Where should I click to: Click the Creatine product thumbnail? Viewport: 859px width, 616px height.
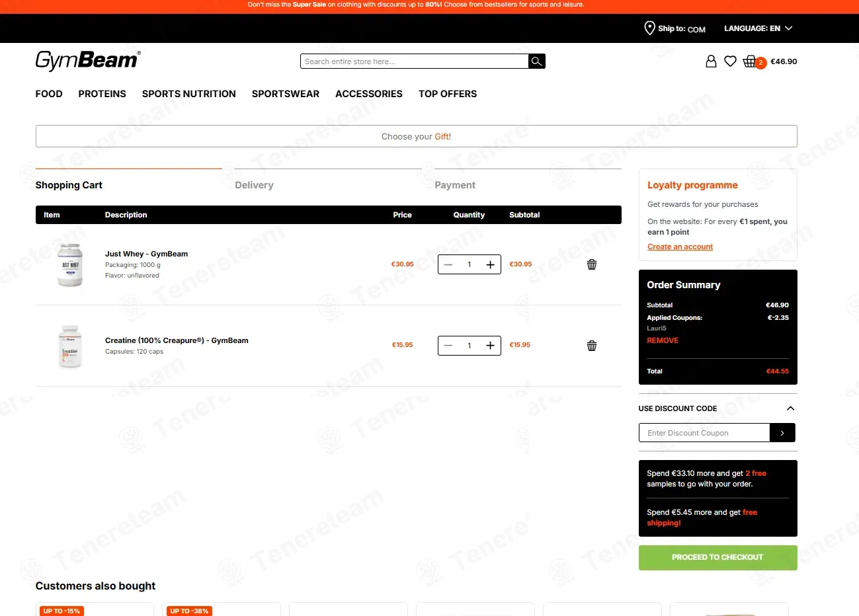(70, 346)
